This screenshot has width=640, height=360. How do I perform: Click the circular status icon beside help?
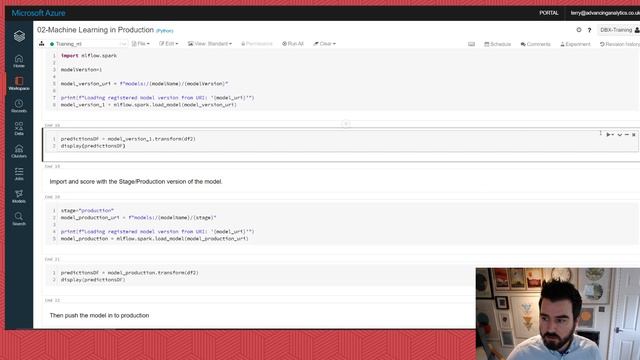click(x=579, y=30)
